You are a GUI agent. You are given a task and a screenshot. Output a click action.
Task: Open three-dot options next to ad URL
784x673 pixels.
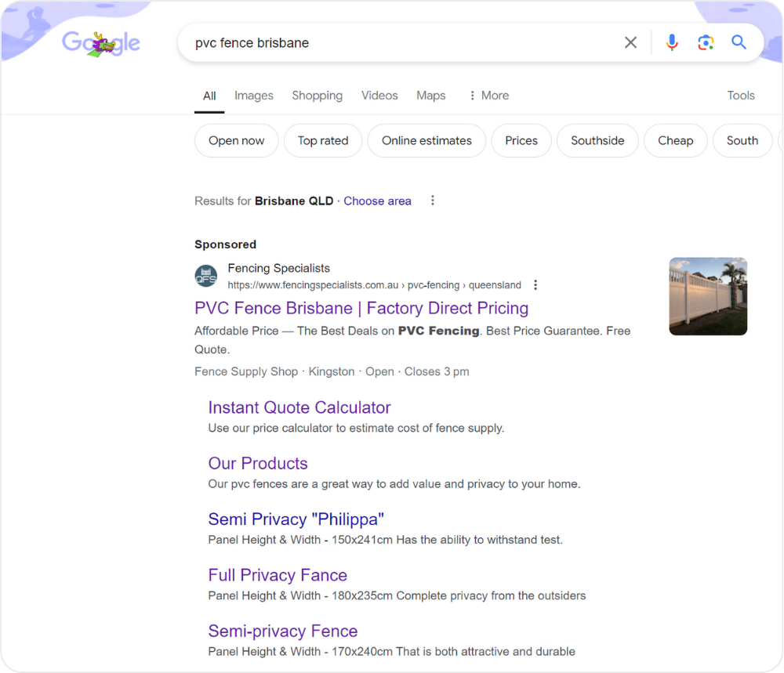click(x=535, y=285)
